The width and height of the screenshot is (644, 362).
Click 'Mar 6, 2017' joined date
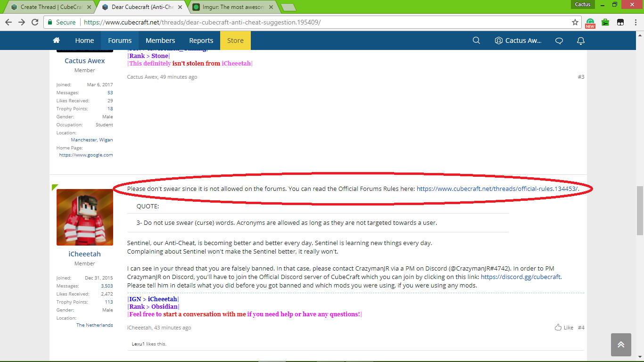tap(100, 85)
